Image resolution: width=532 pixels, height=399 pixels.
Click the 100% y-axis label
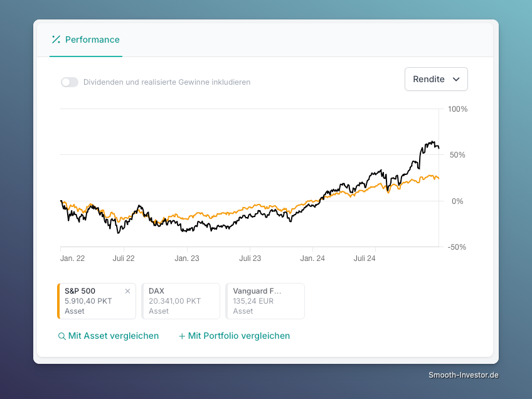click(457, 109)
